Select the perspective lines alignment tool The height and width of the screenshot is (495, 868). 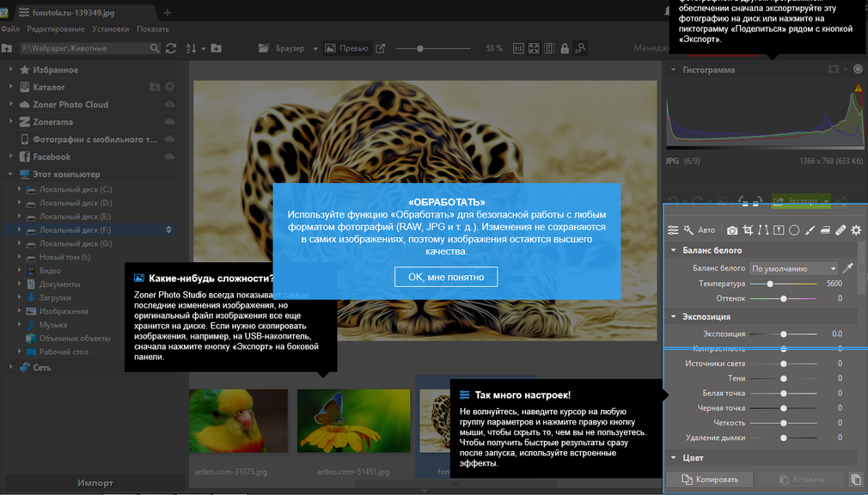pos(763,230)
